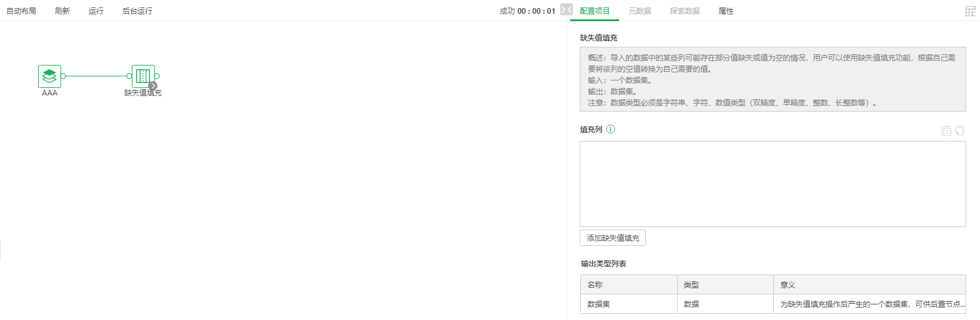980x320 pixels.
Task: Click the info icon beside 填充列
Action: pyautogui.click(x=611, y=129)
